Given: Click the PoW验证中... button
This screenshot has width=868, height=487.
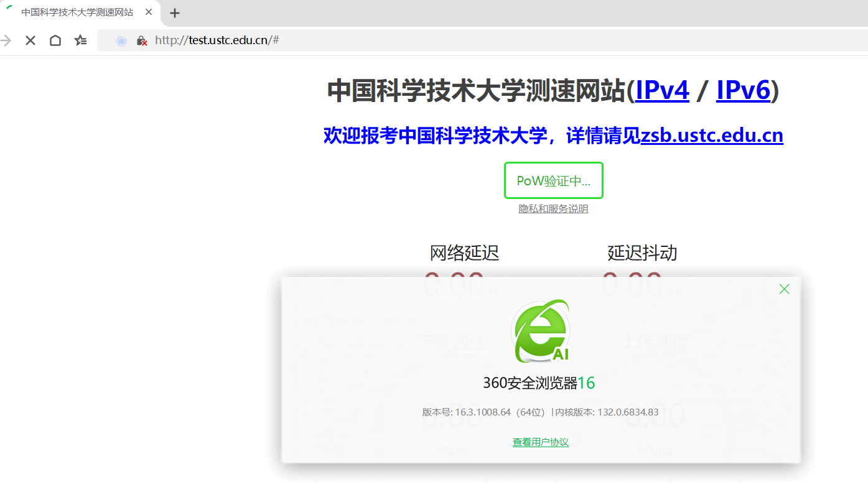Looking at the screenshot, I should click(x=554, y=181).
